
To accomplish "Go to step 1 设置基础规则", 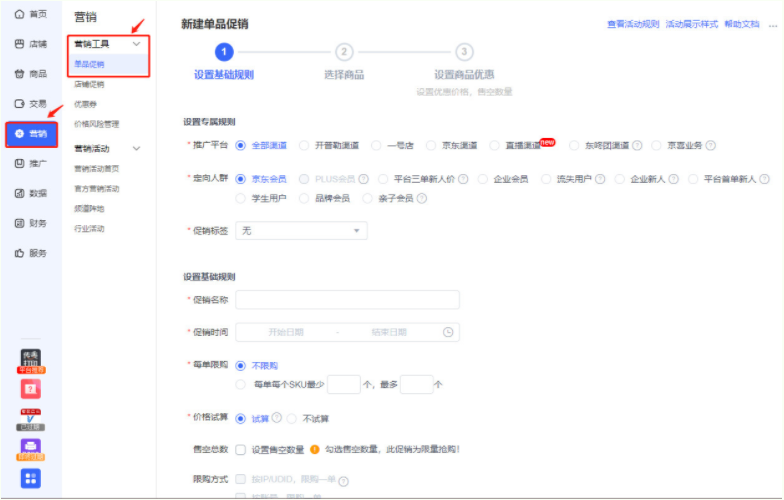I will (x=224, y=52).
